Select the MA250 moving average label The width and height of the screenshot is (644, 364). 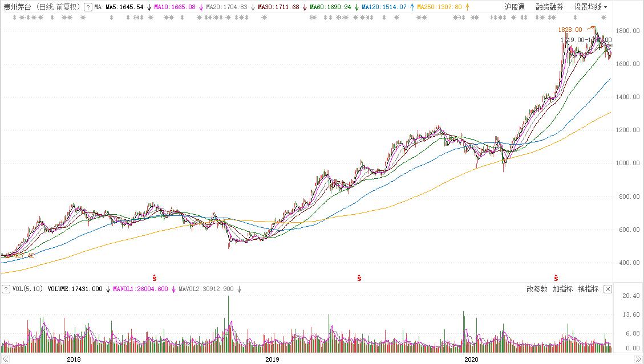(x=439, y=7)
